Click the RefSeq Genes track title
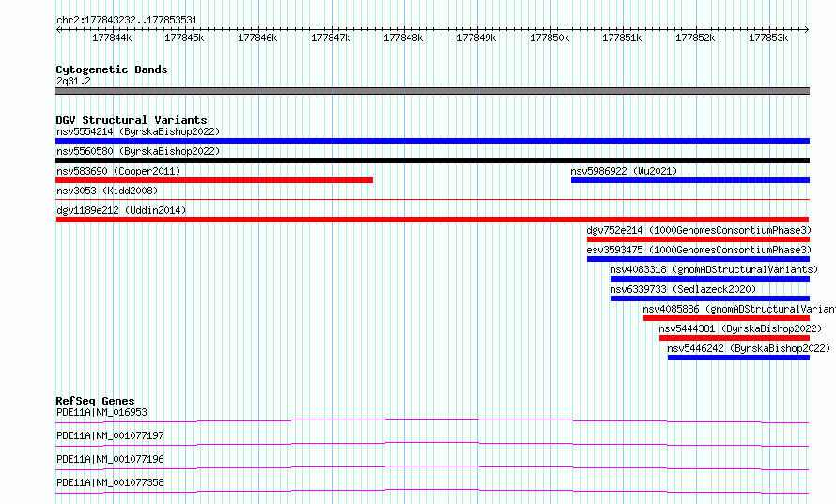The height and width of the screenshot is (504, 836). [95, 401]
